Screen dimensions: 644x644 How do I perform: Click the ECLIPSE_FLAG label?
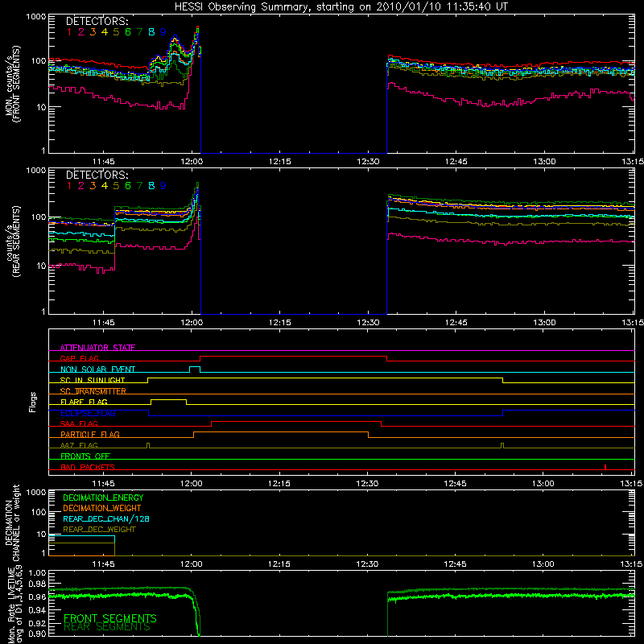click(88, 413)
